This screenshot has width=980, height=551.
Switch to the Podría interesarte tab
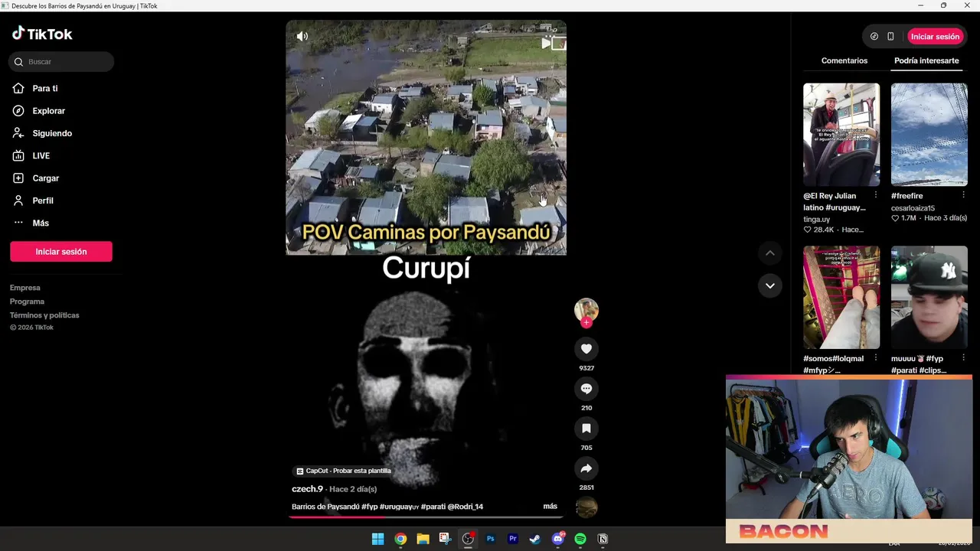(926, 60)
